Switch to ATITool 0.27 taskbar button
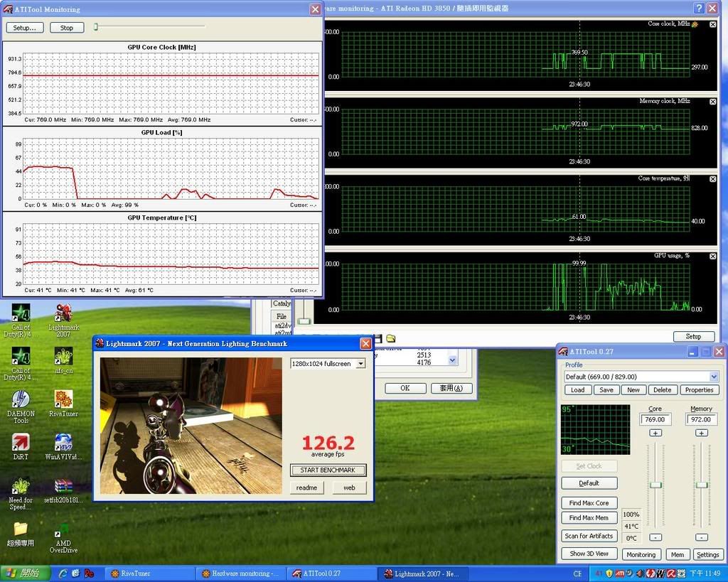 pos(331,573)
